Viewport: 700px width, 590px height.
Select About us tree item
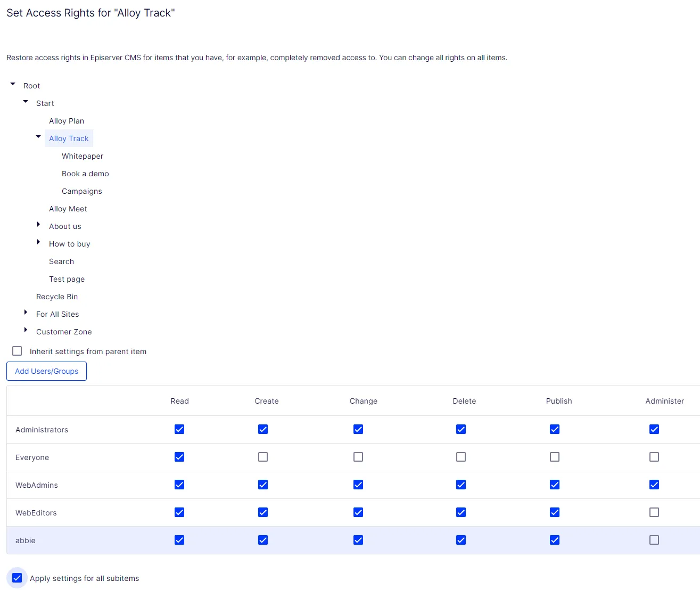point(65,226)
